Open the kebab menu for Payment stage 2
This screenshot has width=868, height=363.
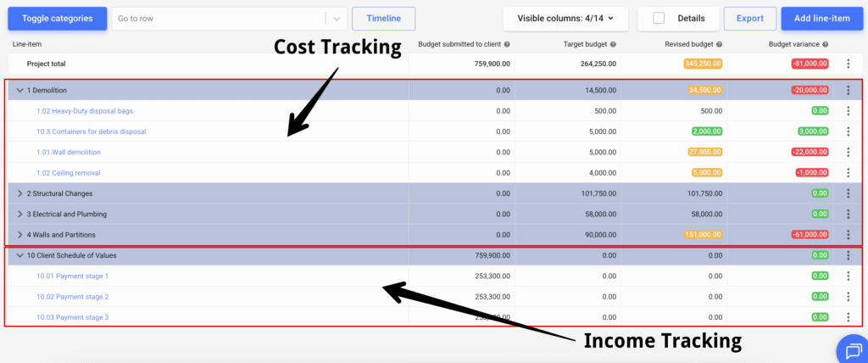[848, 297]
